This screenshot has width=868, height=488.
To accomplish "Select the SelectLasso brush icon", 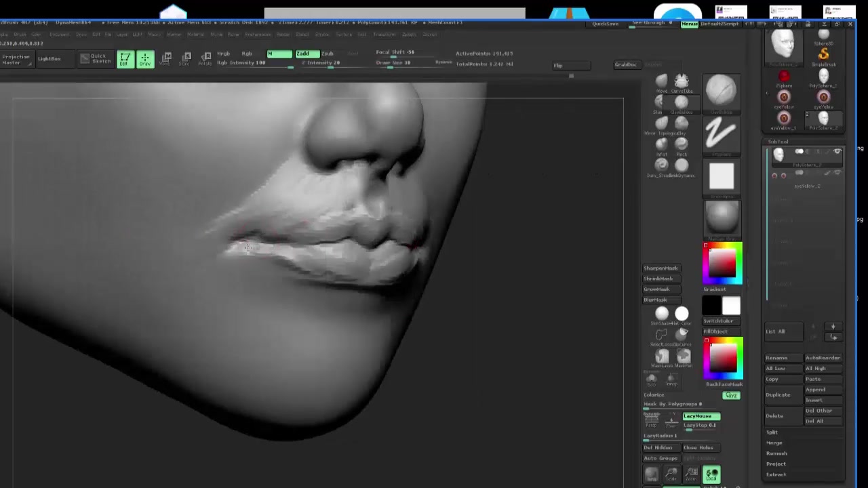I will (x=660, y=333).
